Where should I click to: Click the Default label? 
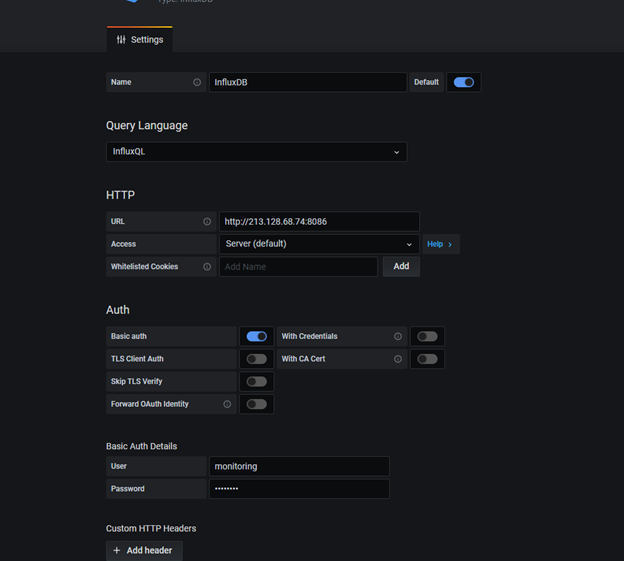click(x=426, y=82)
